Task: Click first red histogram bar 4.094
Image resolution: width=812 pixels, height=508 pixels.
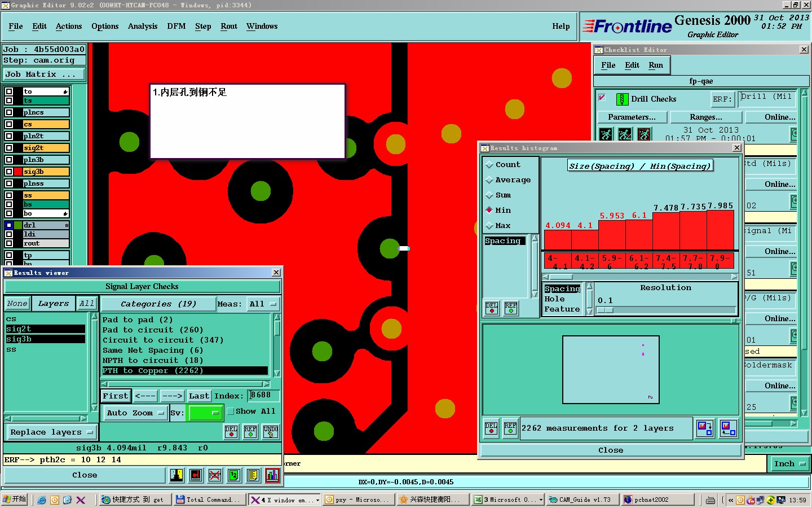Action: coord(558,240)
